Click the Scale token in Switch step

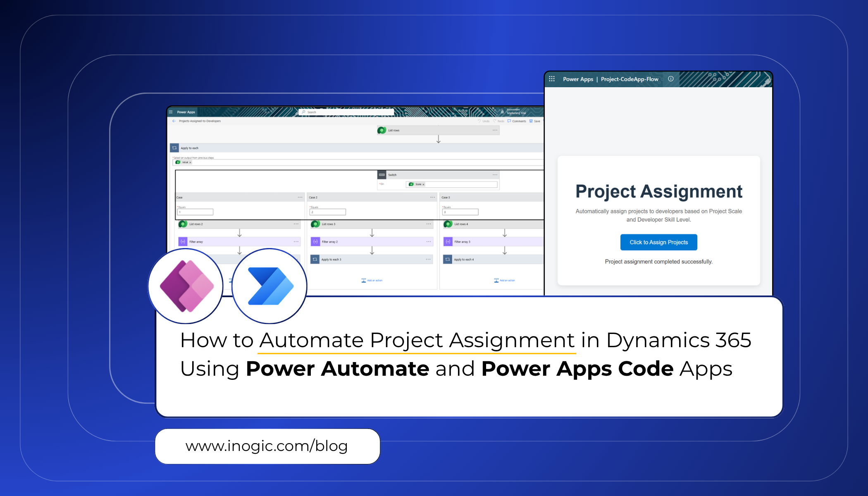click(x=416, y=184)
